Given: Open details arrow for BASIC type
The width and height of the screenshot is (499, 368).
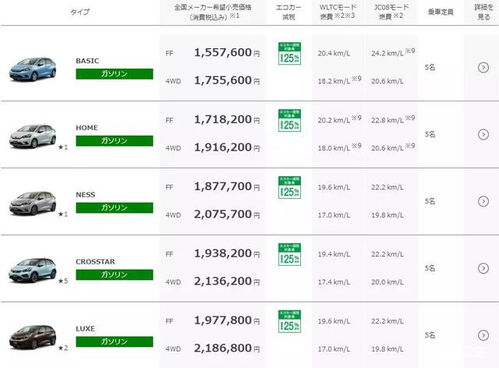Looking at the screenshot, I should click(x=483, y=67).
